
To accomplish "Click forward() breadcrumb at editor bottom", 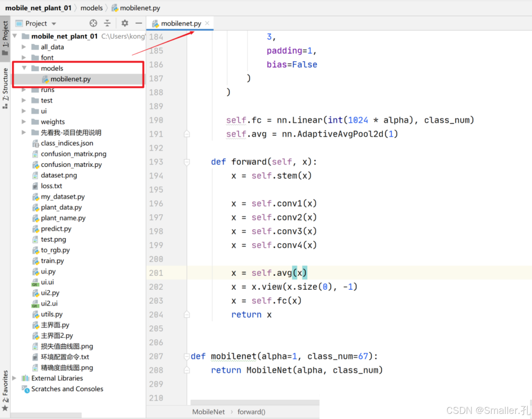I will point(251,412).
